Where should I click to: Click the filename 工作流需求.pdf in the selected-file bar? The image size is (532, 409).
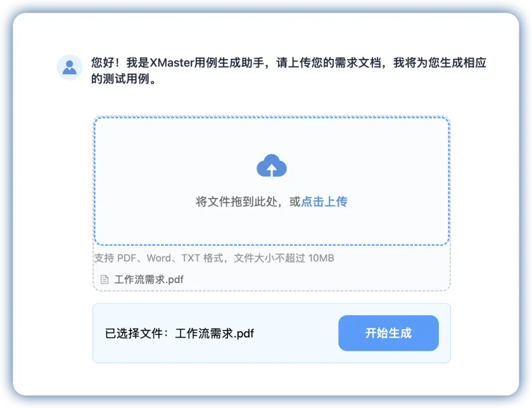pyautogui.click(x=215, y=334)
